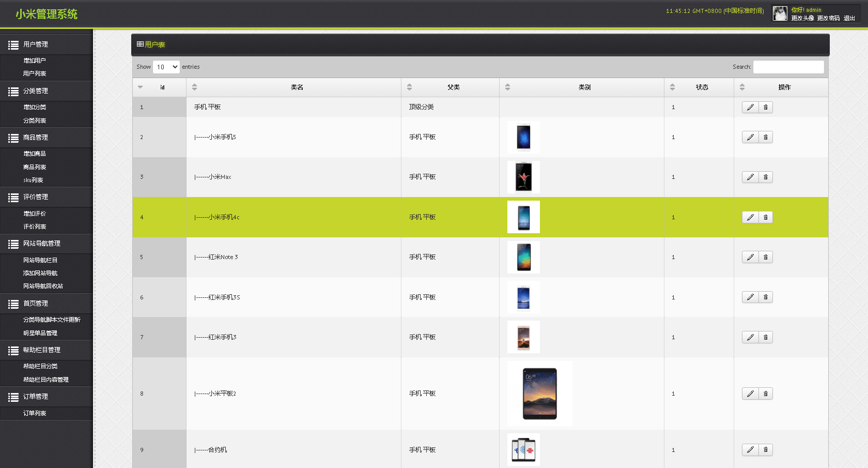The image size is (868, 468).
Task: Click the 退出 logout link
Action: tap(849, 18)
